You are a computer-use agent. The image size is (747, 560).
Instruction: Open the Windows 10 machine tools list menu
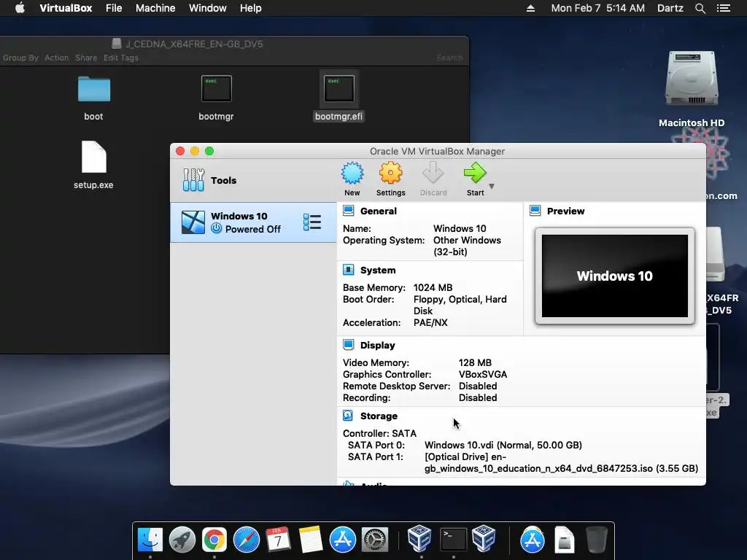click(312, 222)
